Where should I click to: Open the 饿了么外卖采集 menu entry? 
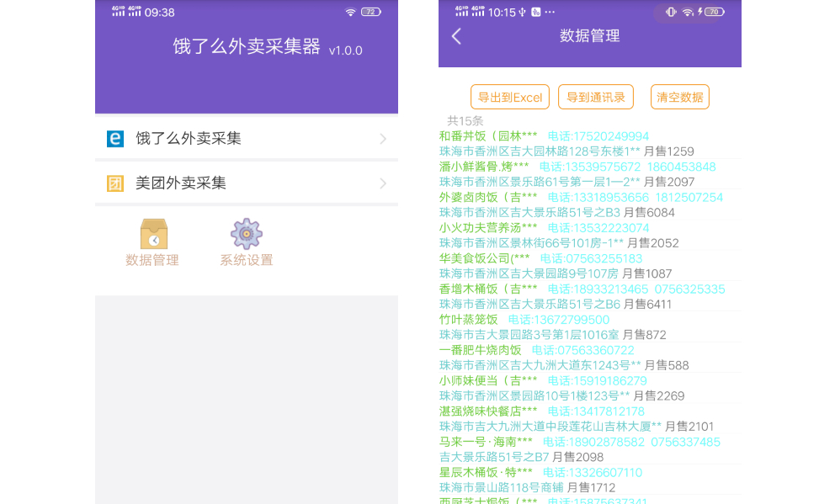[247, 138]
